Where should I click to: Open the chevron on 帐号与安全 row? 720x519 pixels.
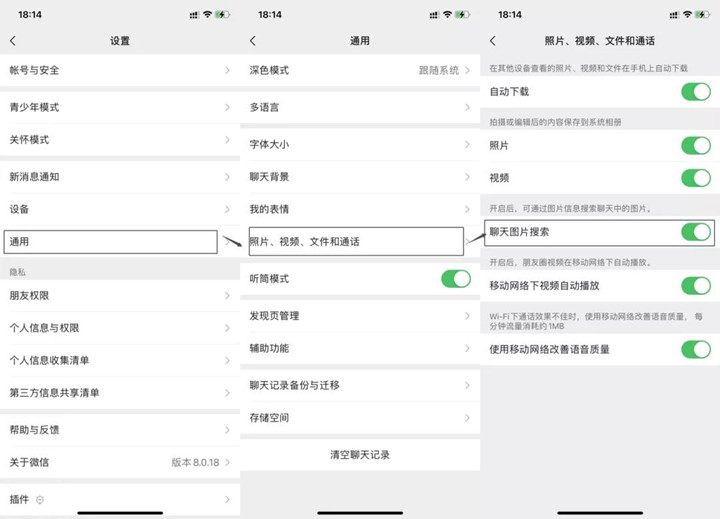(227, 70)
